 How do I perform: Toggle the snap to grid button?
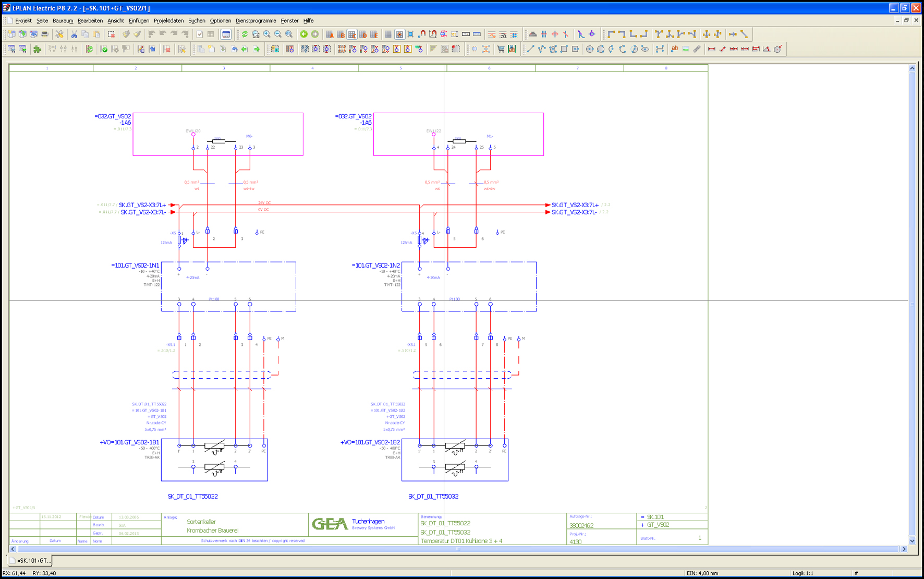tap(399, 34)
